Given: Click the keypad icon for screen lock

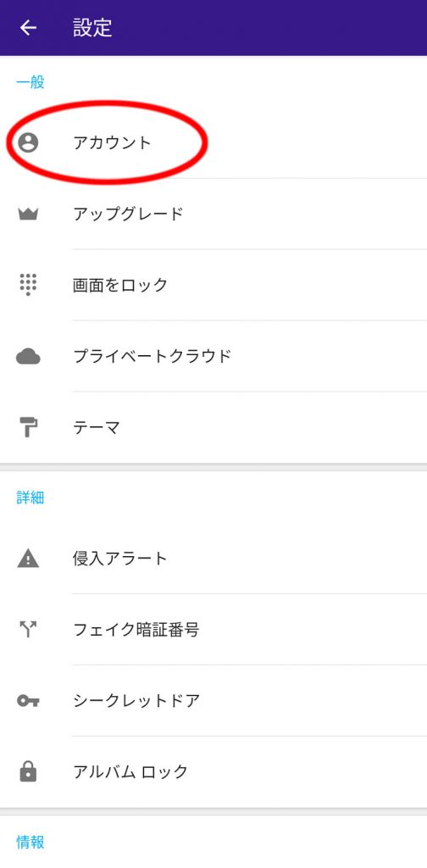Looking at the screenshot, I should point(28,285).
